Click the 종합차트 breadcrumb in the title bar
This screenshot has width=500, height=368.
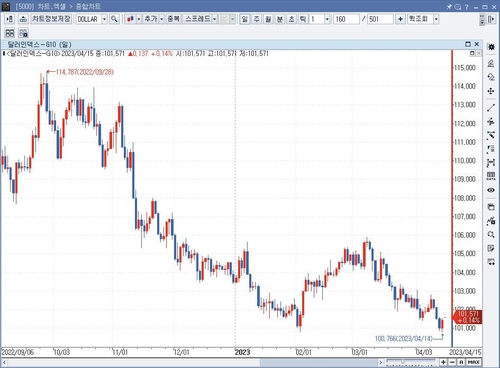[88, 6]
